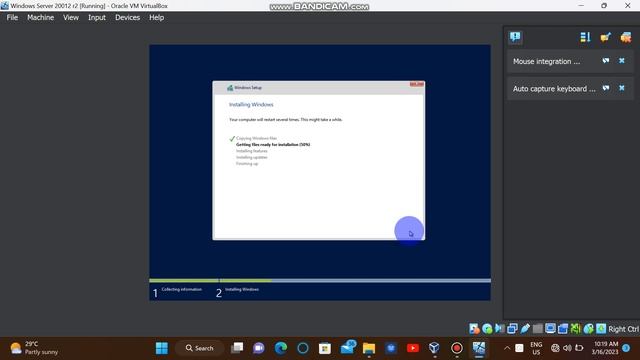The image size is (640, 360).
Task: Click the keyboard capture status icon
Action: pyautogui.click(x=601, y=329)
